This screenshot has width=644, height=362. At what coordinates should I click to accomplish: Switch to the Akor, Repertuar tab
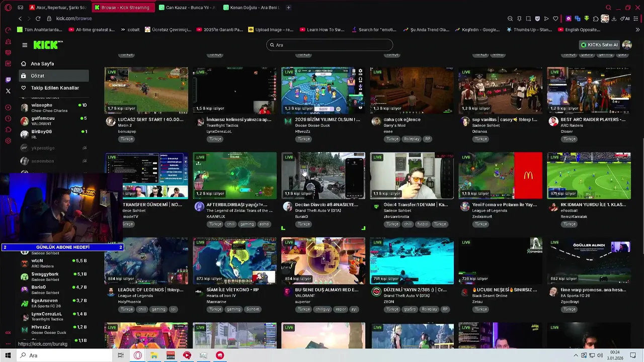(58, 8)
